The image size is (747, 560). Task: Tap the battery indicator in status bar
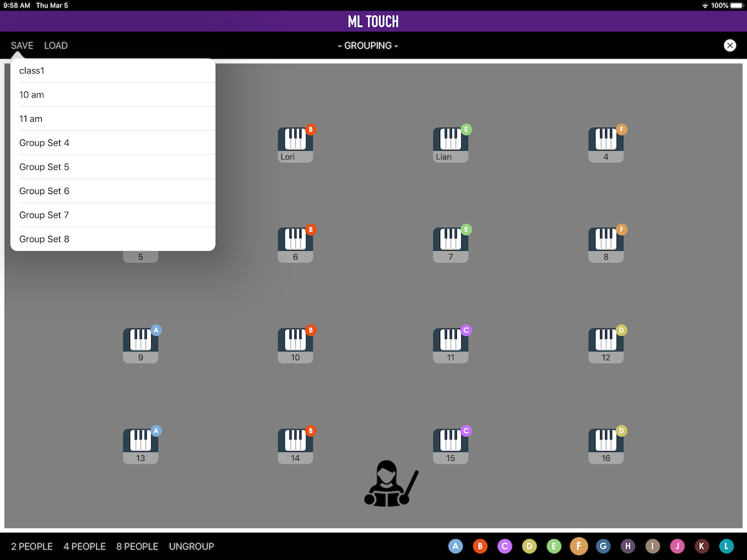737,5
